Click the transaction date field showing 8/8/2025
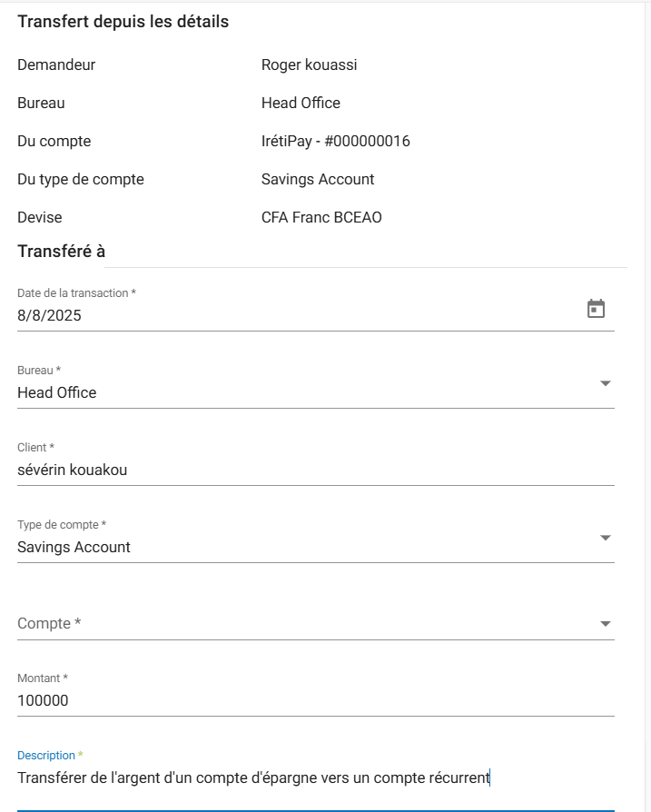The height and width of the screenshot is (812, 651). tap(272, 316)
